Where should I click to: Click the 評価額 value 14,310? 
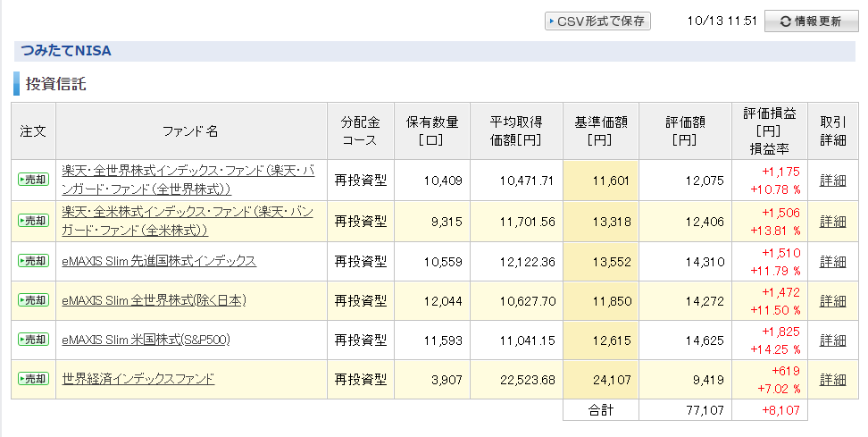(x=705, y=262)
